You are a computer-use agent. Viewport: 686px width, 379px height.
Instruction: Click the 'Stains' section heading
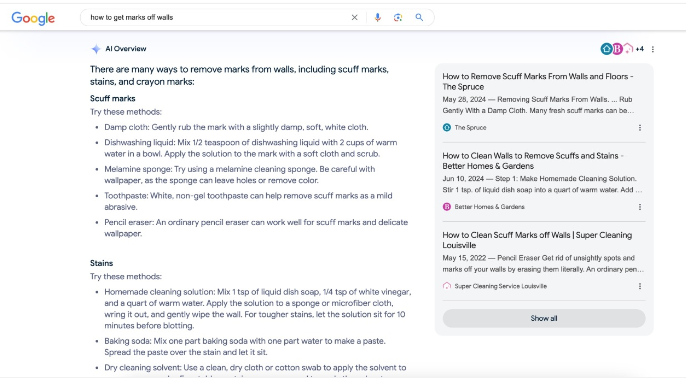pos(102,263)
